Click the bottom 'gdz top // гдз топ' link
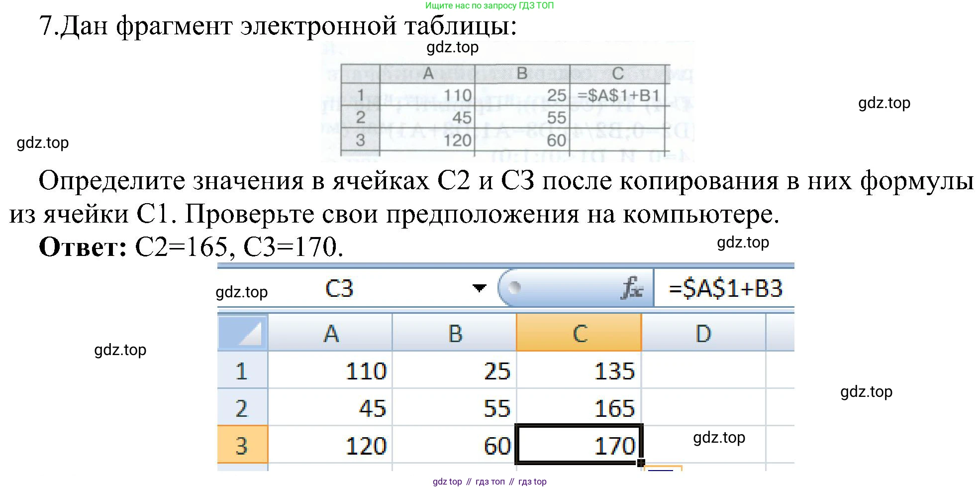This screenshot has width=980, height=489. tap(490, 482)
